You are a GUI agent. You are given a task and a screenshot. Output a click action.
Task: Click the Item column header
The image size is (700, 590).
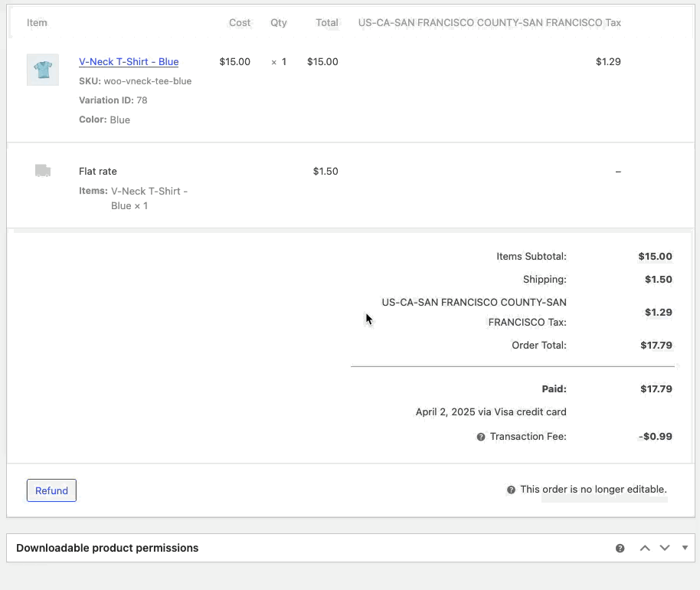tap(37, 22)
